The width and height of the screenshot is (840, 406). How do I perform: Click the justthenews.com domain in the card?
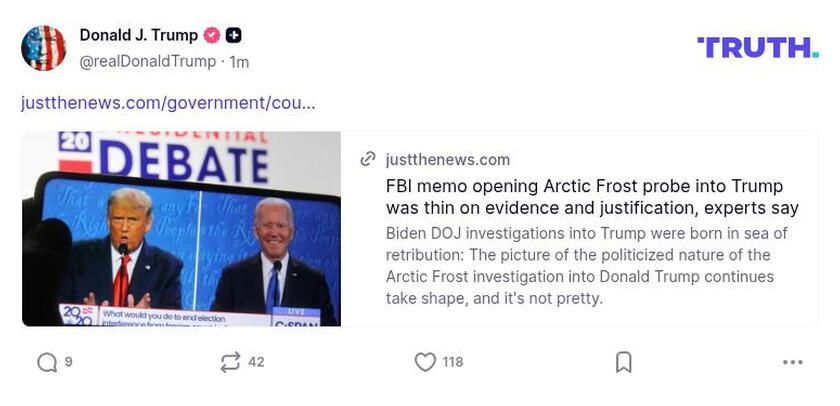(447, 159)
